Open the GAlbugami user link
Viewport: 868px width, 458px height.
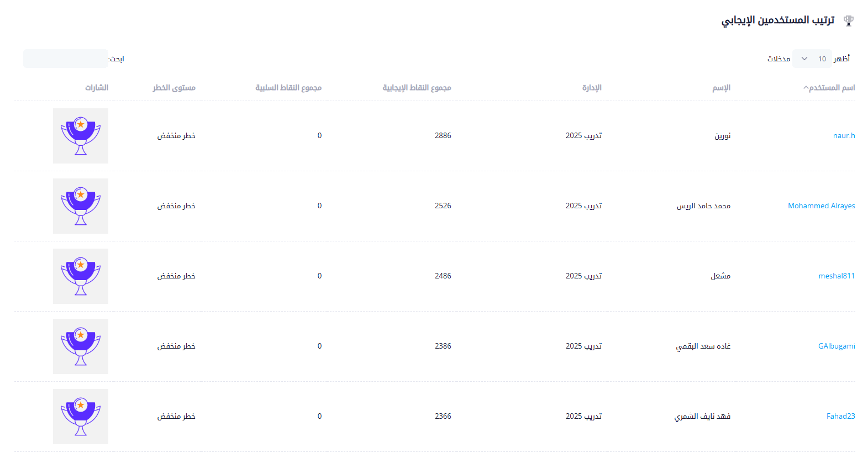point(837,346)
